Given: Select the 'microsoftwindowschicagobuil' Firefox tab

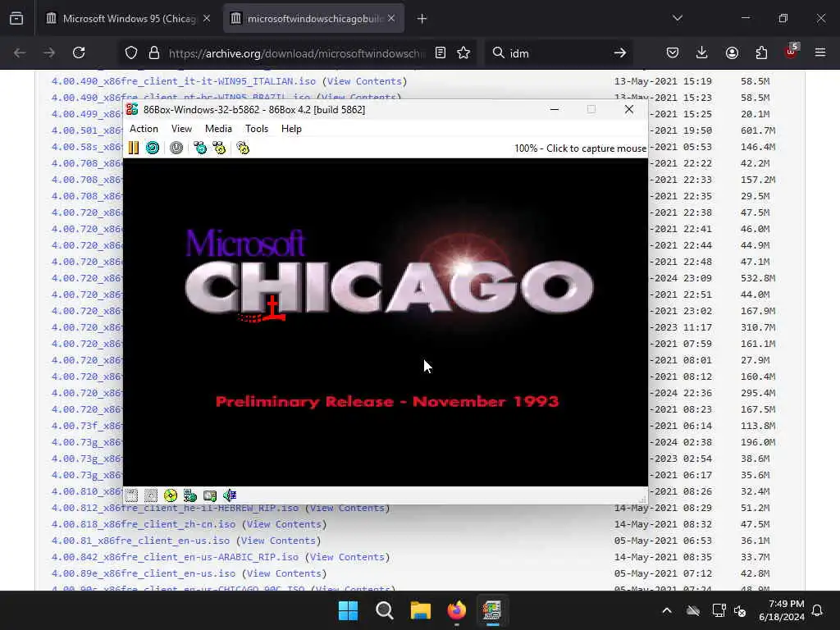Looking at the screenshot, I should [314, 19].
